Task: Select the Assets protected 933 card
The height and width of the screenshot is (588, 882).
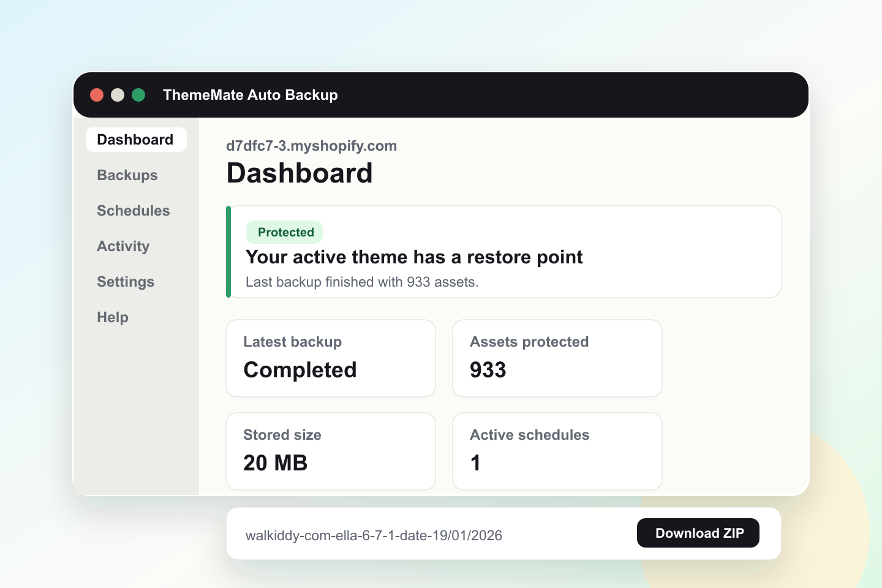Action: coord(557,358)
